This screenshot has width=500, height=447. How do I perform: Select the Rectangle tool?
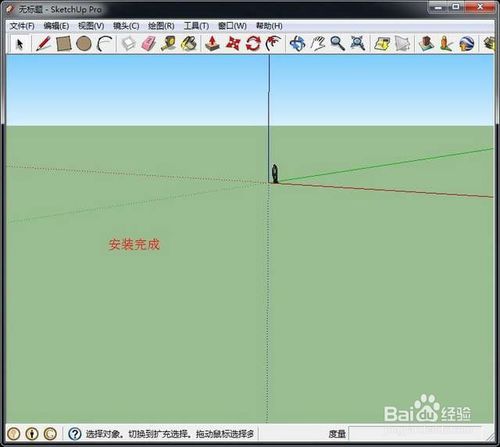click(x=64, y=44)
